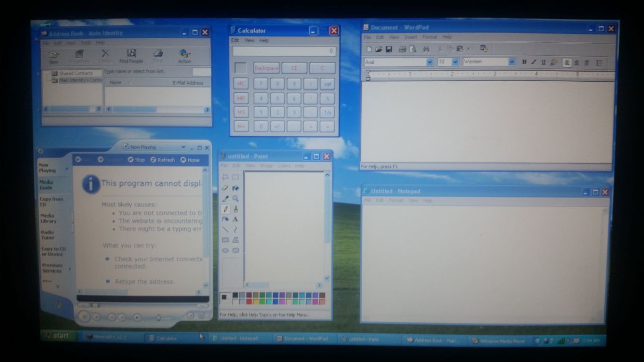Toggle Bold formatting in WordPad

point(524,62)
